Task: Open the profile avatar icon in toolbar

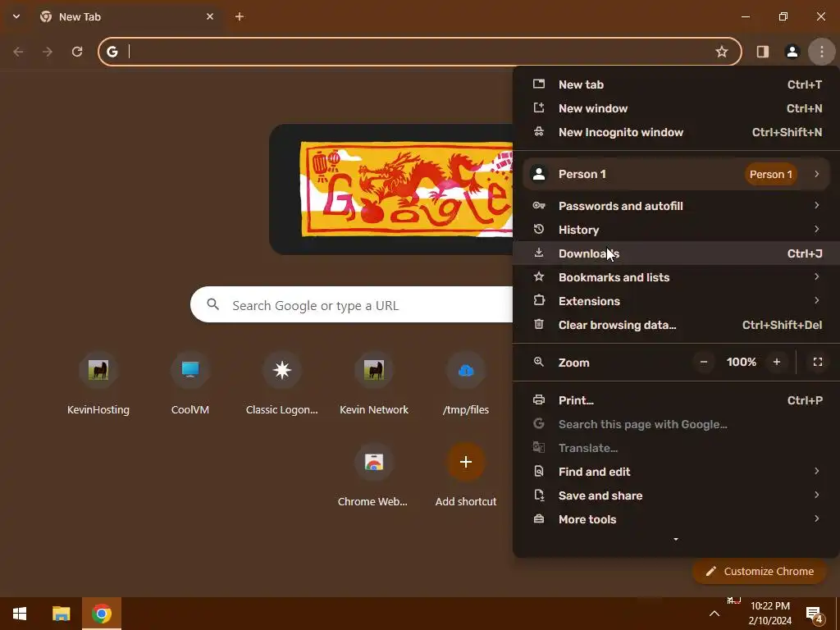Action: pyautogui.click(x=792, y=52)
